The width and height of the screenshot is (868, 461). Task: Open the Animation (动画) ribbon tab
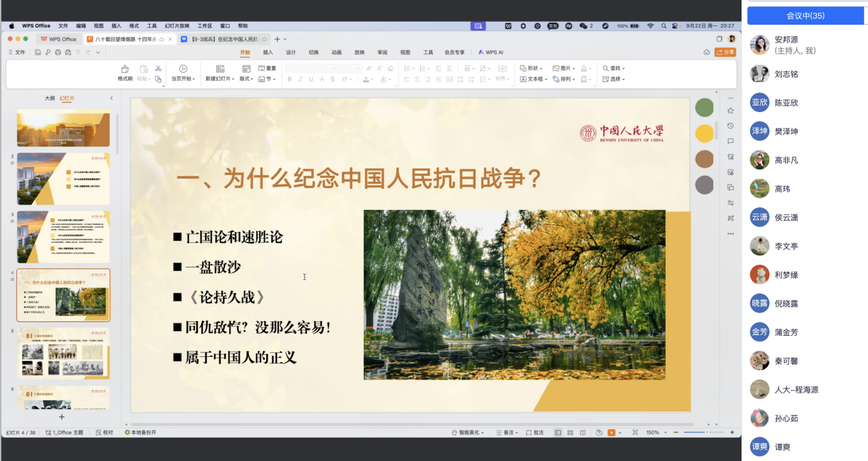[x=337, y=52]
